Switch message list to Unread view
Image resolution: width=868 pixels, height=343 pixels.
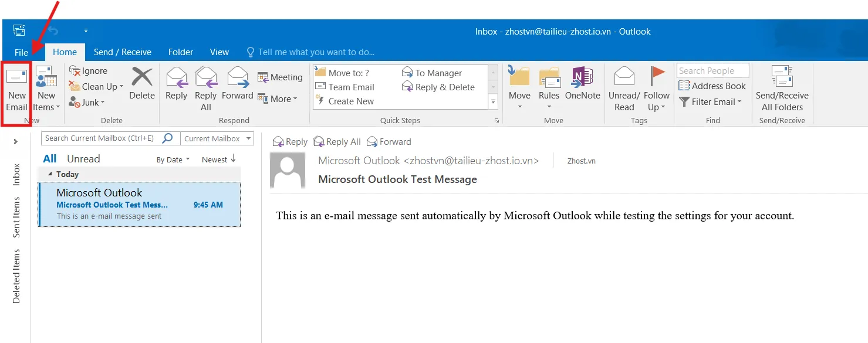point(83,158)
